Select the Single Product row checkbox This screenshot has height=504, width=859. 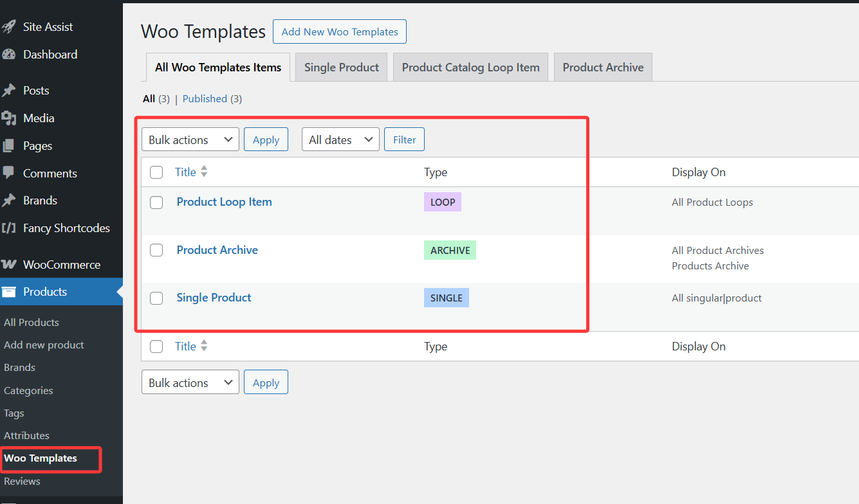(156, 298)
